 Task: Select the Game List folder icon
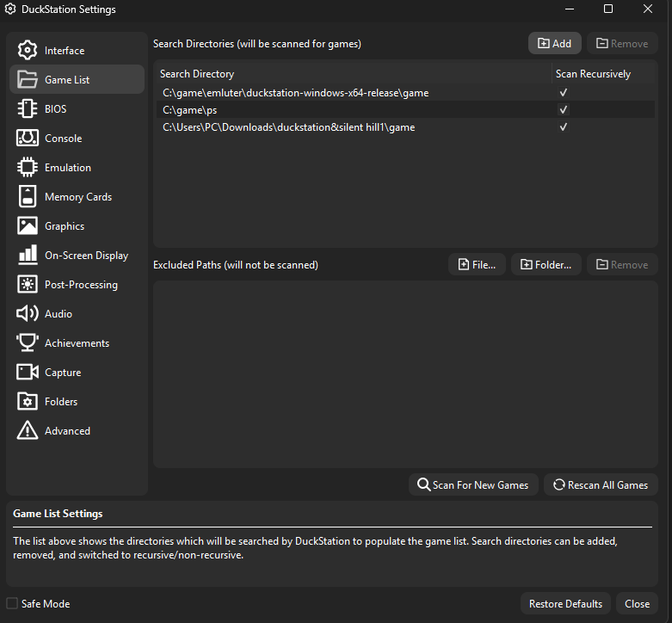click(28, 79)
